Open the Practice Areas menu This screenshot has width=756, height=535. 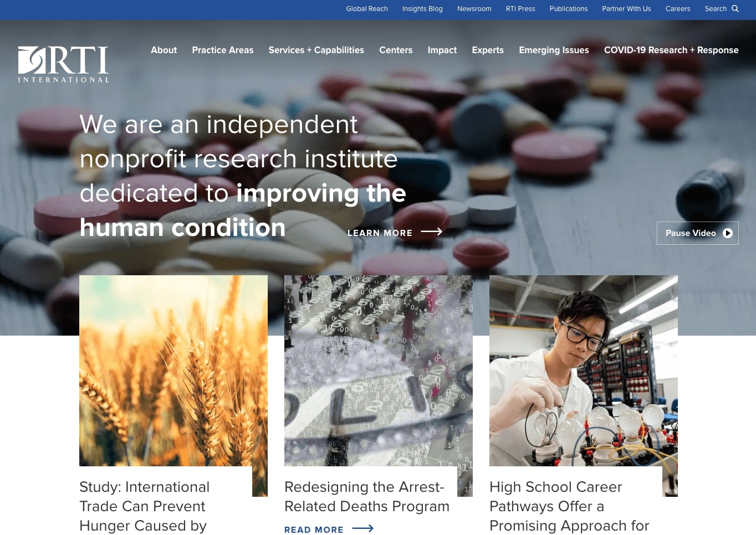223,50
